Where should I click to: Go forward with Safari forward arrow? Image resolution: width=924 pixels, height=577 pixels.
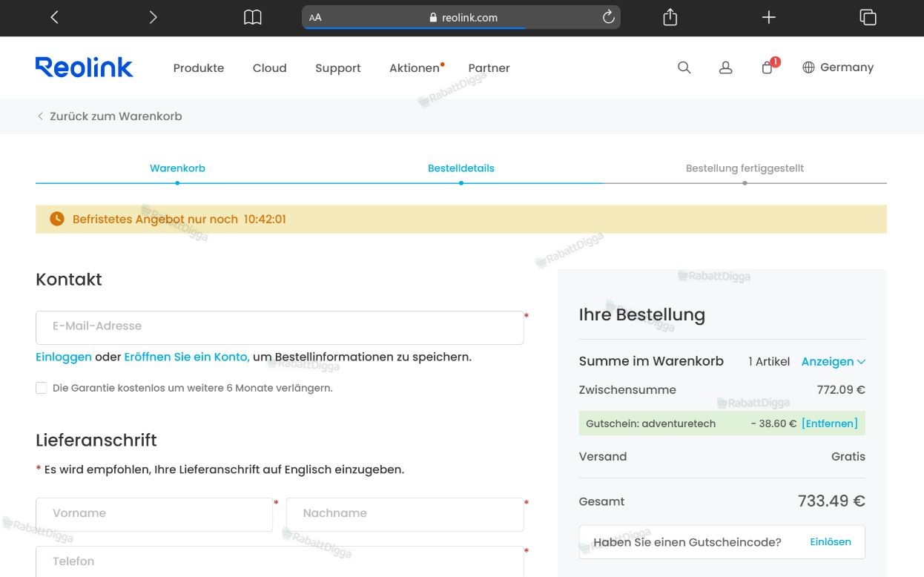[x=153, y=17]
